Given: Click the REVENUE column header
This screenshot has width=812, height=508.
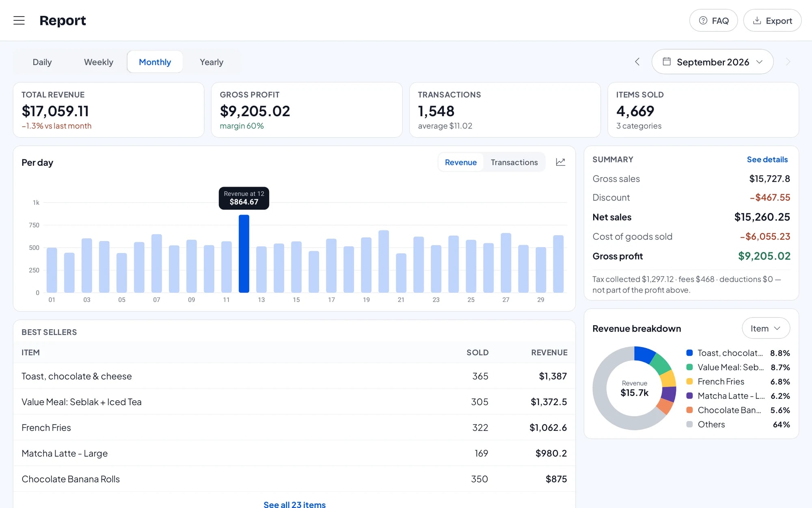Looking at the screenshot, I should click(549, 352).
